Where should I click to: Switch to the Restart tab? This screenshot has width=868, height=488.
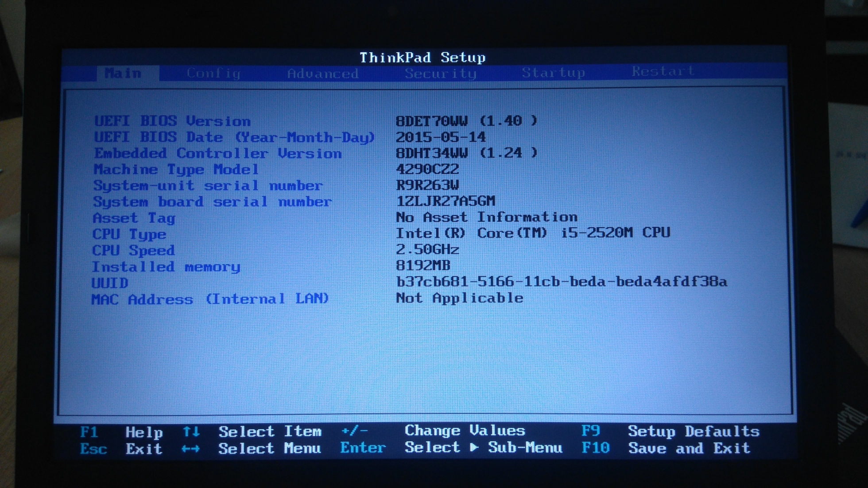[663, 71]
